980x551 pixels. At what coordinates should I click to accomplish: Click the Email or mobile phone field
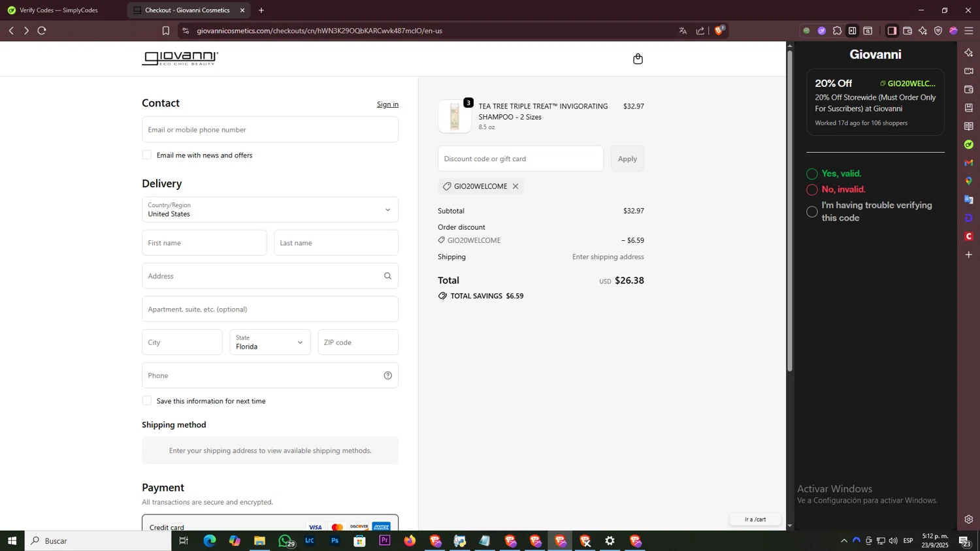(x=270, y=129)
